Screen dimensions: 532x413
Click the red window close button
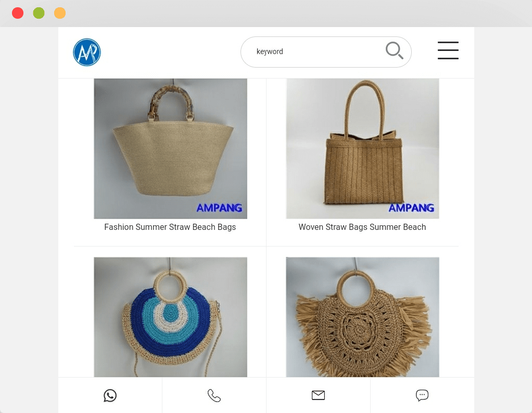pos(18,13)
